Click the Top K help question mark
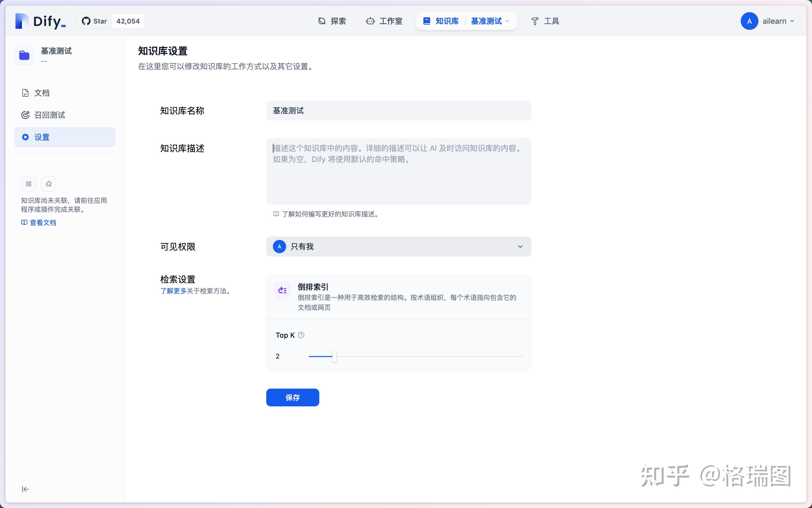The height and width of the screenshot is (508, 812). click(301, 335)
